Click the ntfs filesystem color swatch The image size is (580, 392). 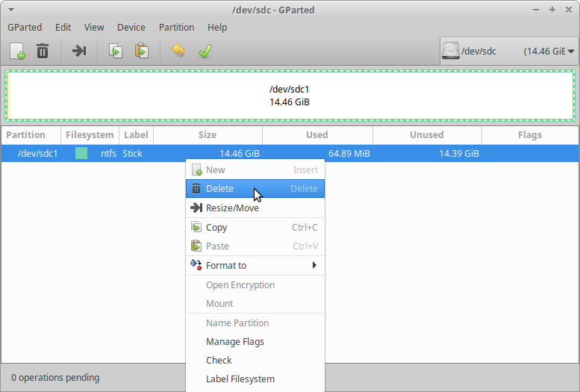tap(81, 153)
